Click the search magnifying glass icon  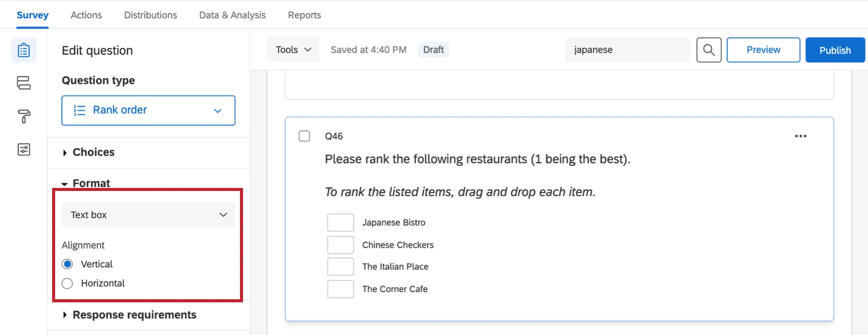709,50
